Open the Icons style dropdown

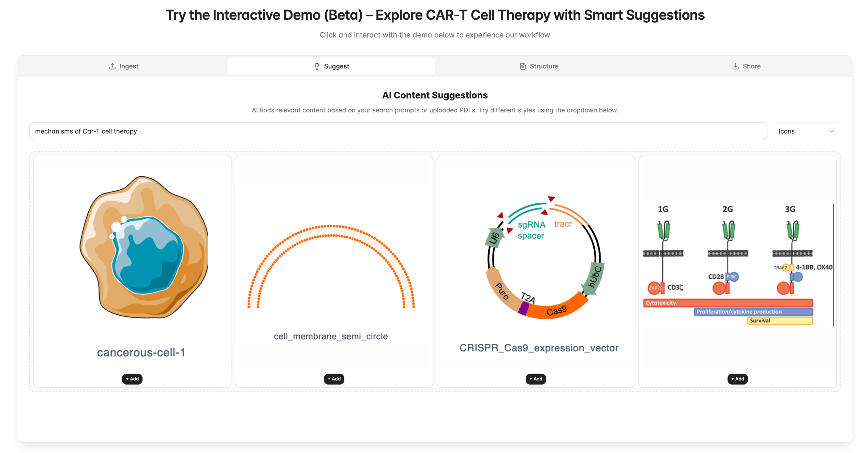[806, 131]
